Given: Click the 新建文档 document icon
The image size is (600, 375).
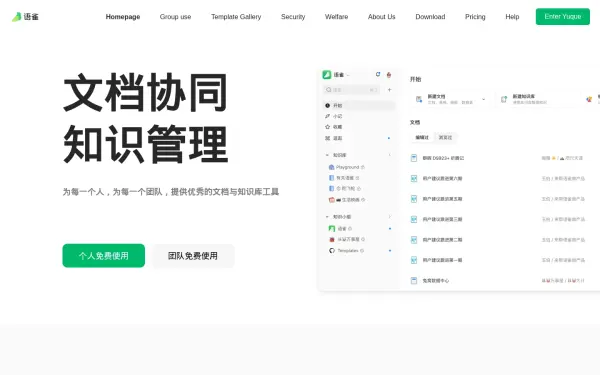Looking at the screenshot, I should pos(419,99).
